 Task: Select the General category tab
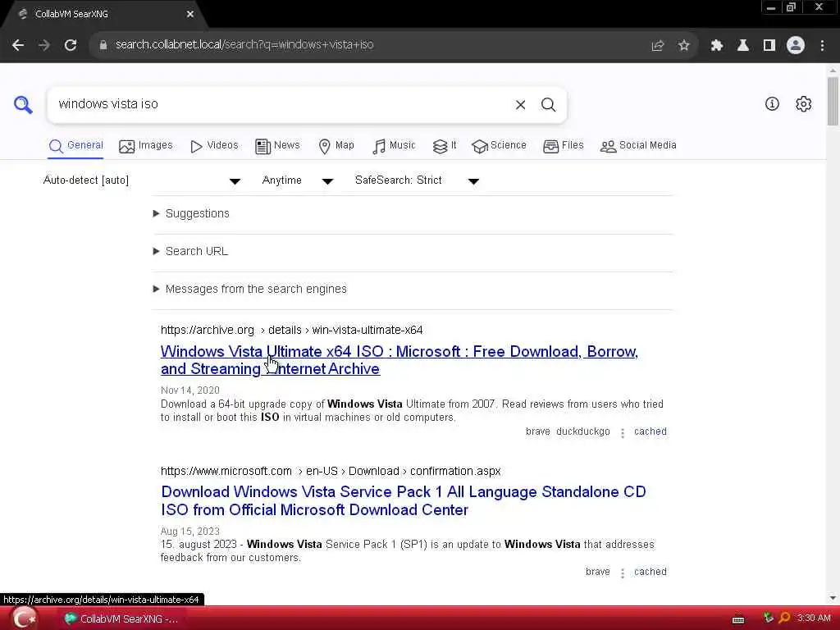pos(75,146)
